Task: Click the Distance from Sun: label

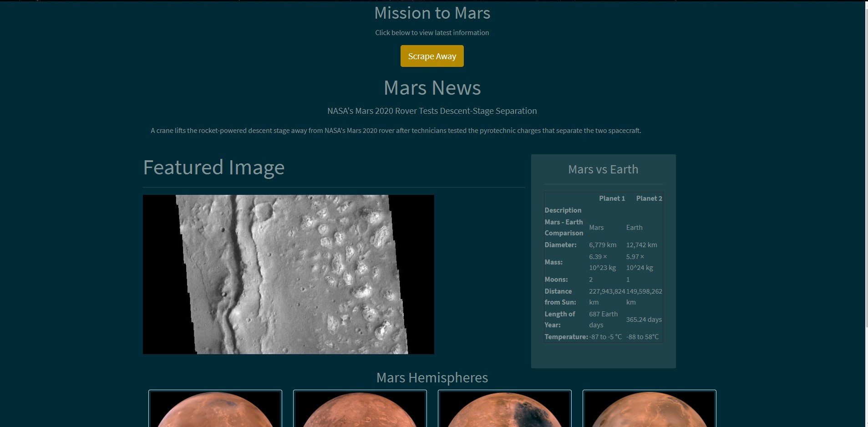Action: (x=560, y=297)
